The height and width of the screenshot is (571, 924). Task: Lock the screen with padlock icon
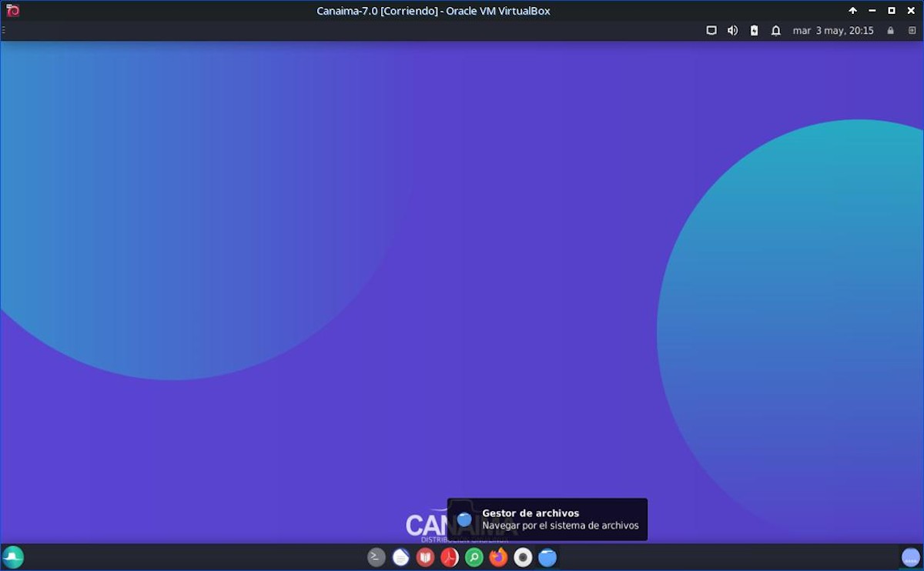click(891, 31)
